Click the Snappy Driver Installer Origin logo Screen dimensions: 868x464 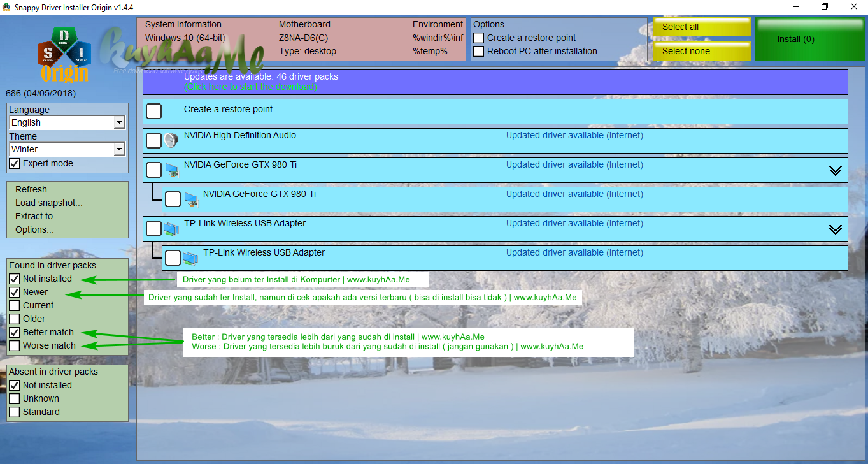click(64, 55)
